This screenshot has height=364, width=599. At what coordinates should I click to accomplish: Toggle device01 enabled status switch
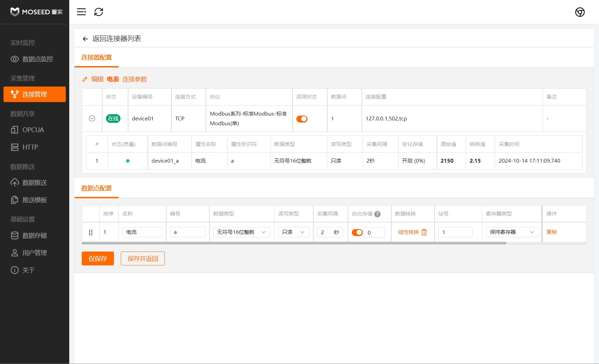(x=302, y=119)
